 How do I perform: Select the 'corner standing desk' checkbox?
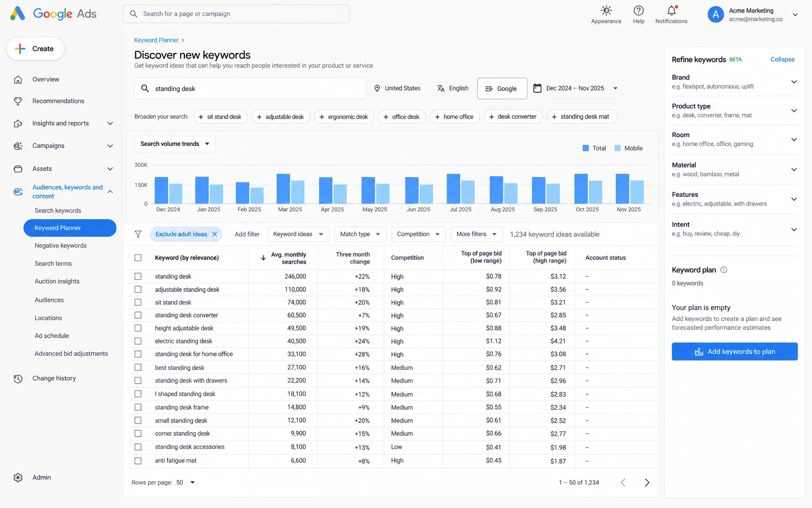click(138, 433)
